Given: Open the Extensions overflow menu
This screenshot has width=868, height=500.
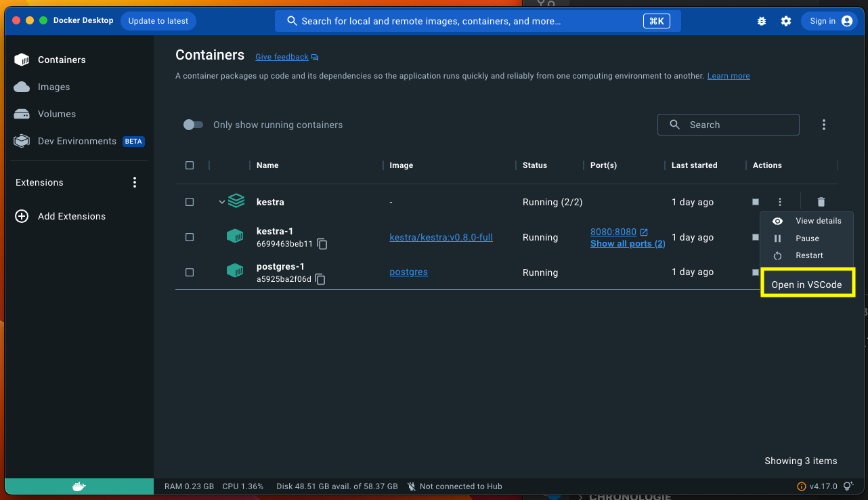Looking at the screenshot, I should (x=135, y=182).
